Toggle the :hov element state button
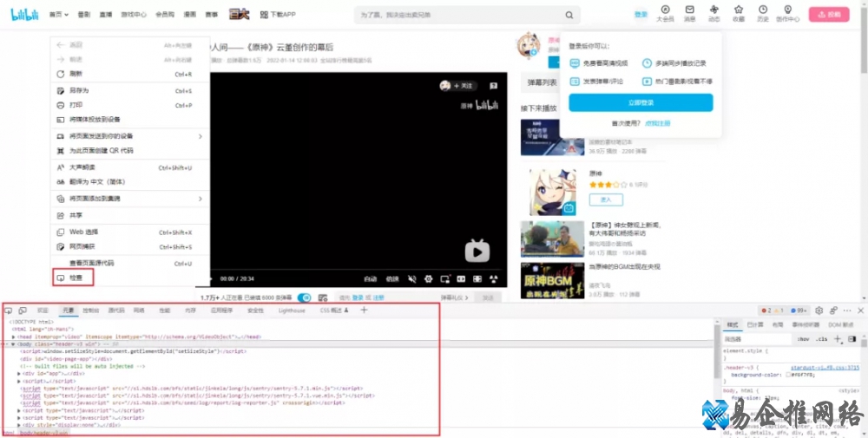868x438 pixels. (x=803, y=339)
